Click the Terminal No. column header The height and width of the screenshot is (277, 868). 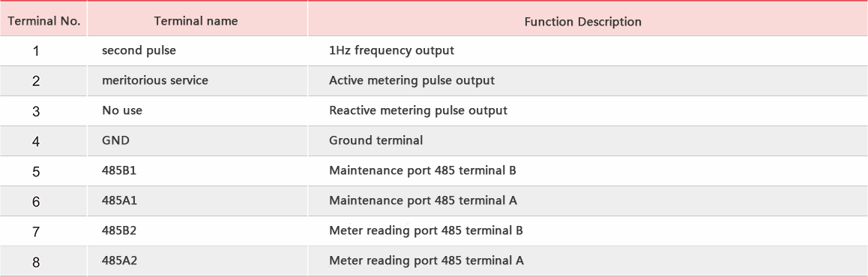coord(43,22)
